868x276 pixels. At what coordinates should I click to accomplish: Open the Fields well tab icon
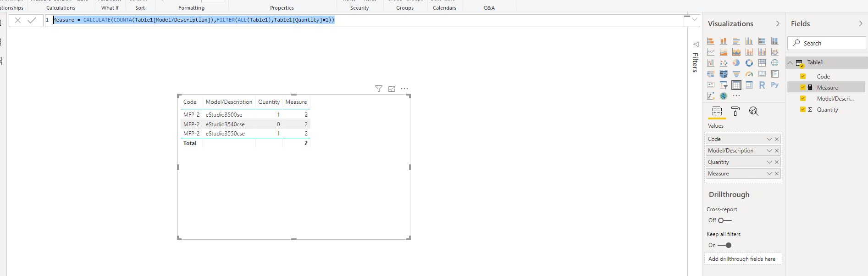tap(717, 111)
